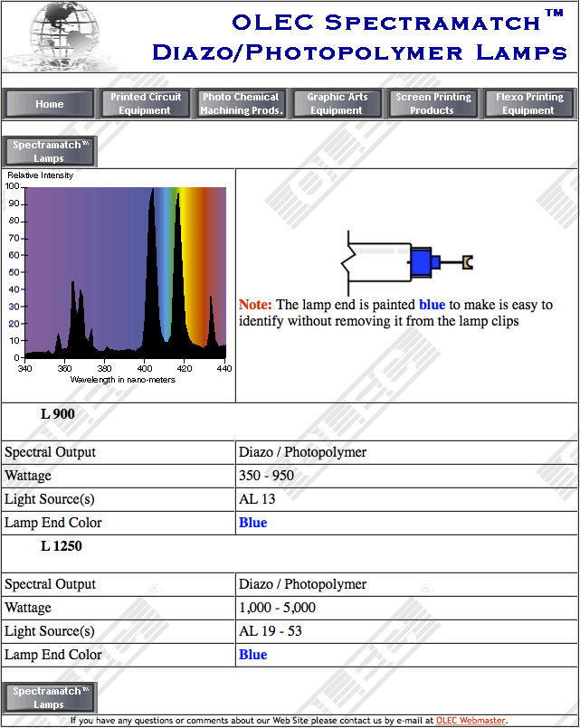The image size is (580, 728).
Task: Select the L 900 heading
Action: click(x=58, y=414)
